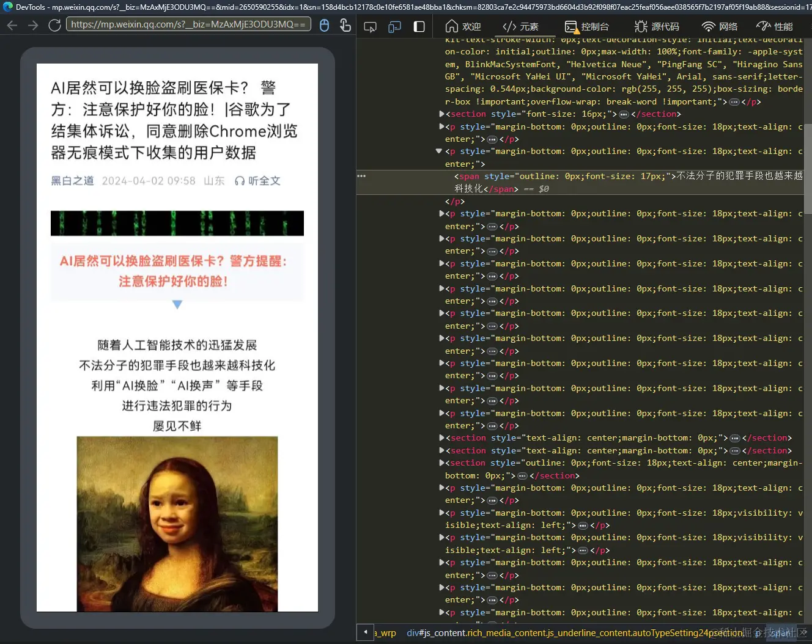Select the a_wrp breadcrumb

click(x=385, y=633)
